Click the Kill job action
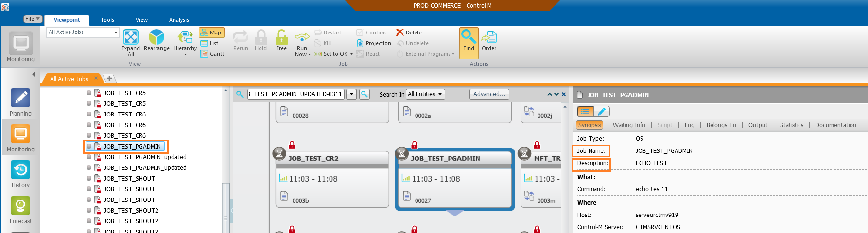Screen dimensions: 868x233 click(323, 43)
